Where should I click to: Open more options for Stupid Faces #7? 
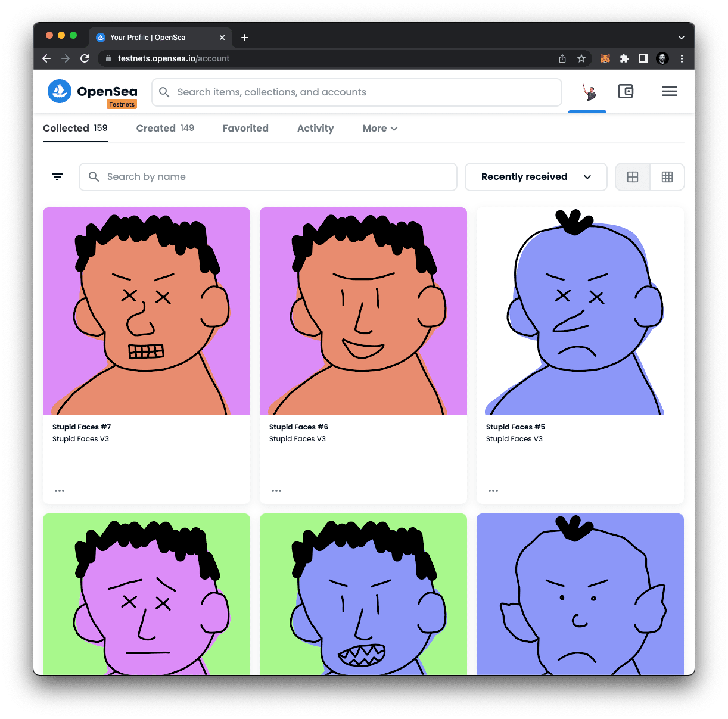click(x=60, y=491)
